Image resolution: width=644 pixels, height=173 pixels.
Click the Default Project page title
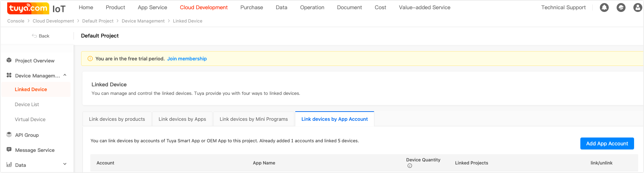click(x=100, y=36)
